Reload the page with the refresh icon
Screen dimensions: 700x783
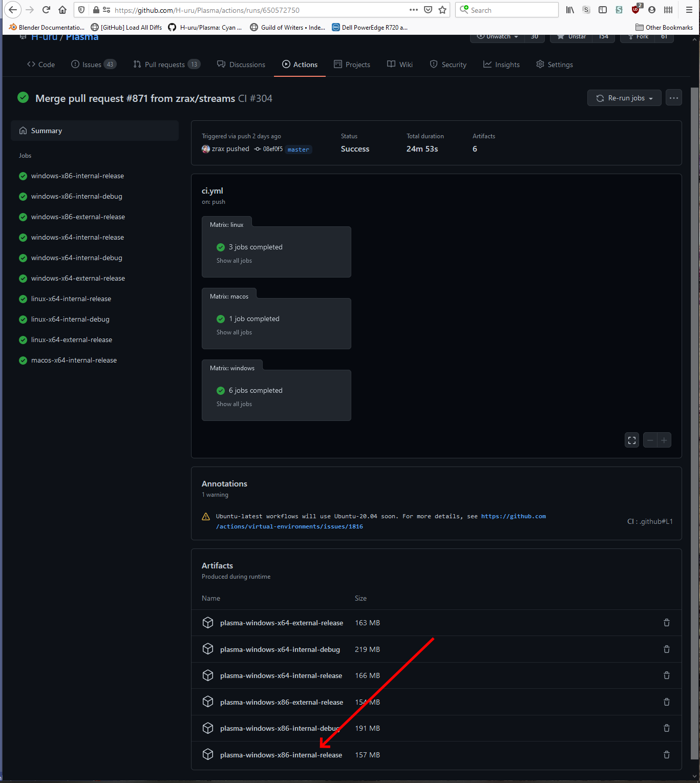46,10
